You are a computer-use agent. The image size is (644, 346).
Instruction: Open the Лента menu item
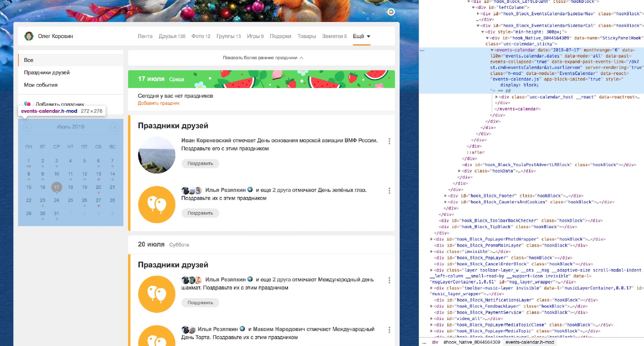pyautogui.click(x=145, y=36)
